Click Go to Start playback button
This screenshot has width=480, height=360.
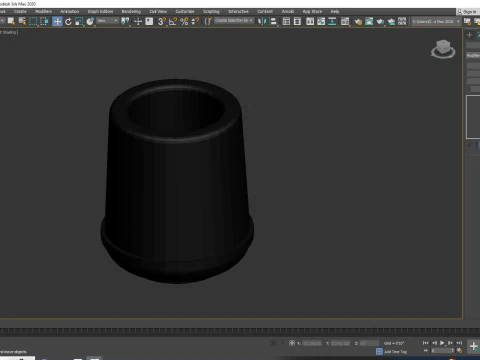(x=425, y=343)
